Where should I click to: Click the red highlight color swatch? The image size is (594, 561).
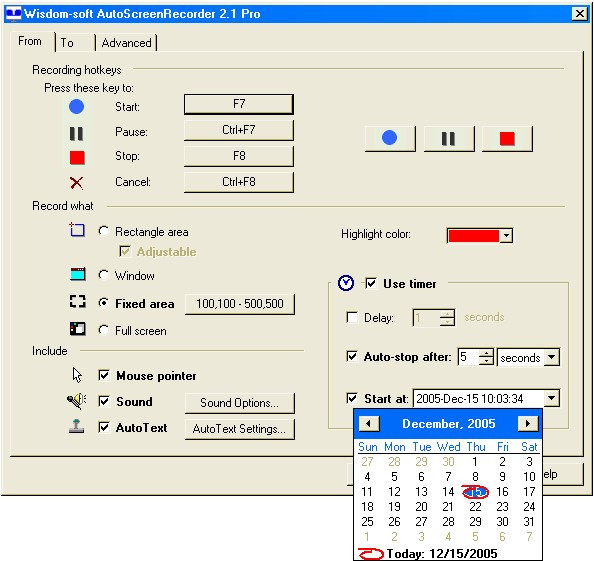pyautogui.click(x=474, y=236)
